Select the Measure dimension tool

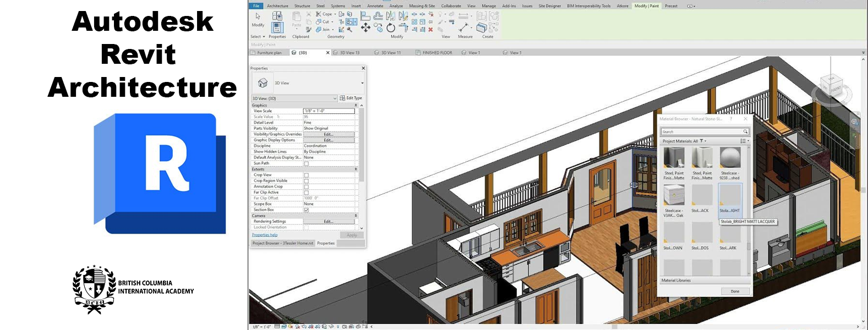tap(463, 28)
